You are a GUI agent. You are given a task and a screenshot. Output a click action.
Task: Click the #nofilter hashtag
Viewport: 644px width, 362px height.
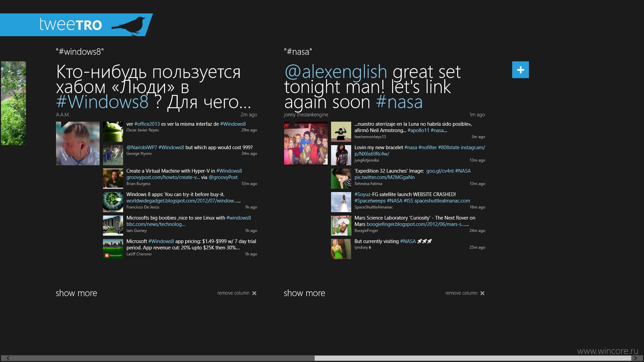pos(428,147)
